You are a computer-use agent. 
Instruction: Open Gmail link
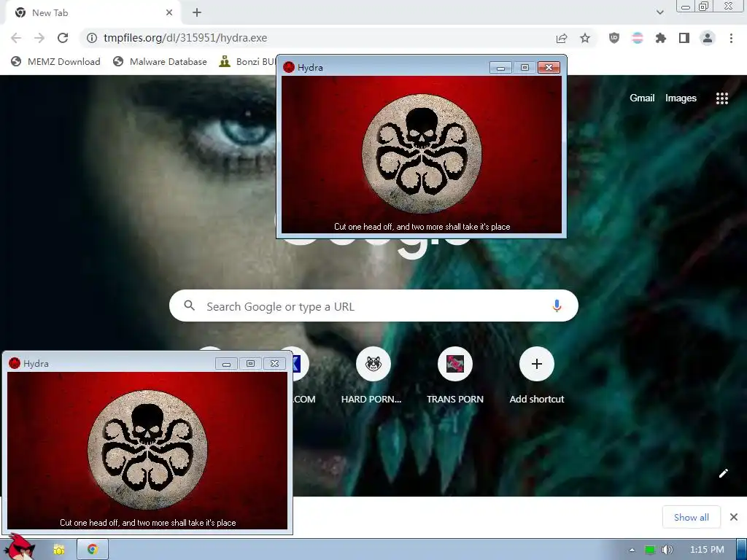tap(642, 98)
